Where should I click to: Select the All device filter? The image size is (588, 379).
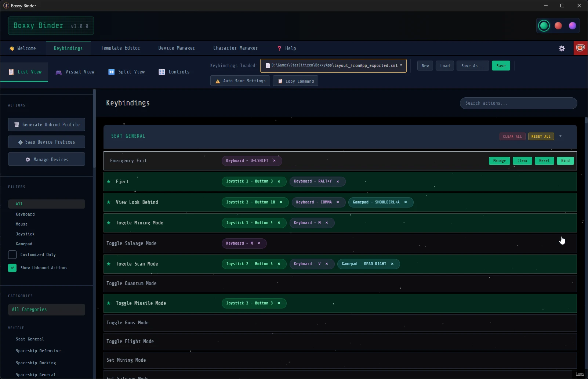(47, 204)
